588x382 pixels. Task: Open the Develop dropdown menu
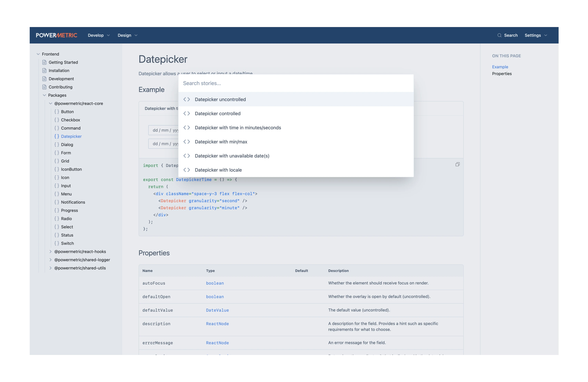click(99, 35)
